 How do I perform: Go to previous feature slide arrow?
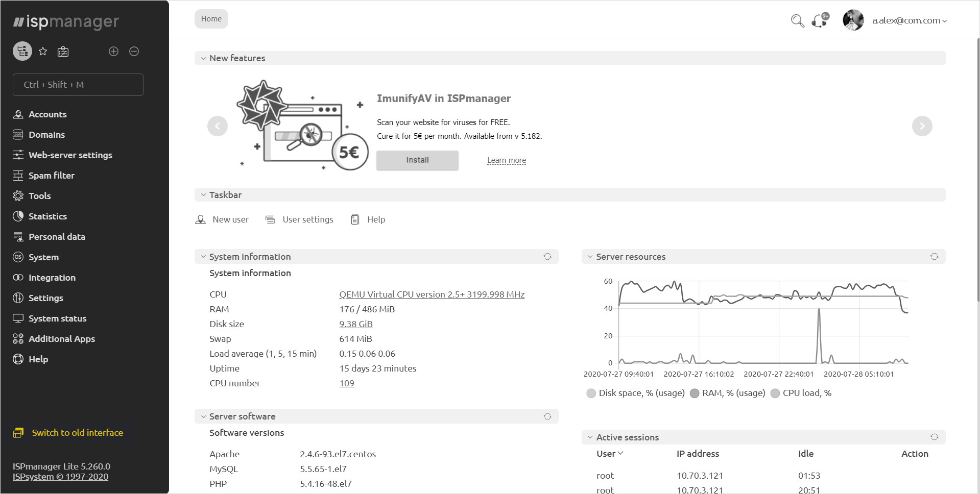click(218, 126)
